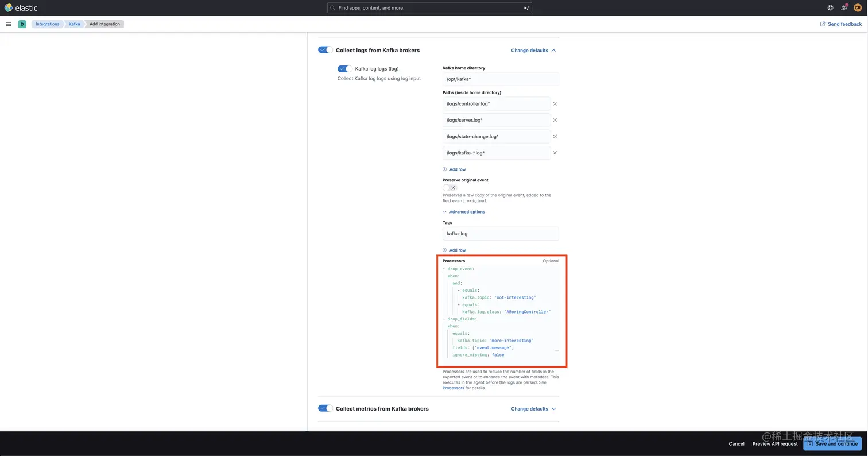Click the "not-interesting" value in the editor
868x456 pixels.
point(514,297)
